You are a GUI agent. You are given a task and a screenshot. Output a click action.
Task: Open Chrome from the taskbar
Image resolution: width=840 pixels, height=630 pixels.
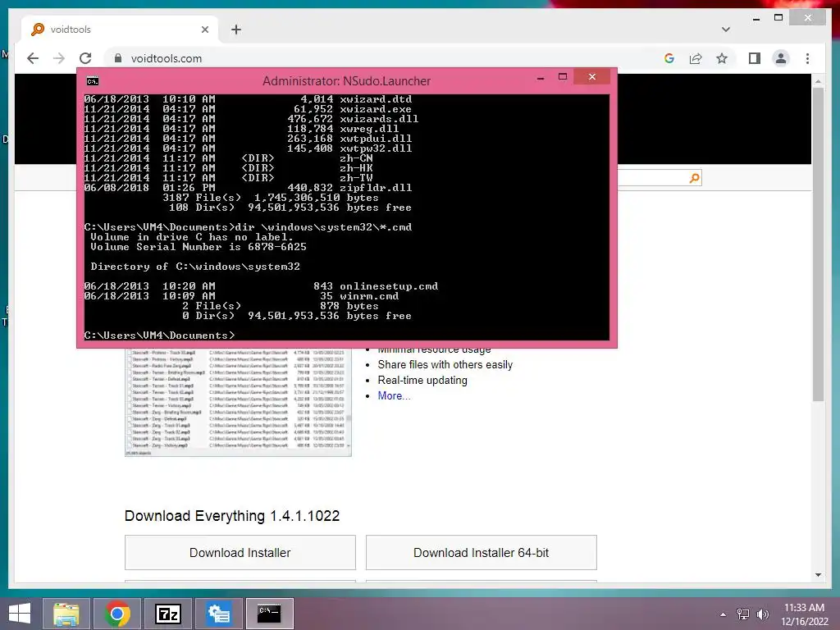(x=116, y=614)
